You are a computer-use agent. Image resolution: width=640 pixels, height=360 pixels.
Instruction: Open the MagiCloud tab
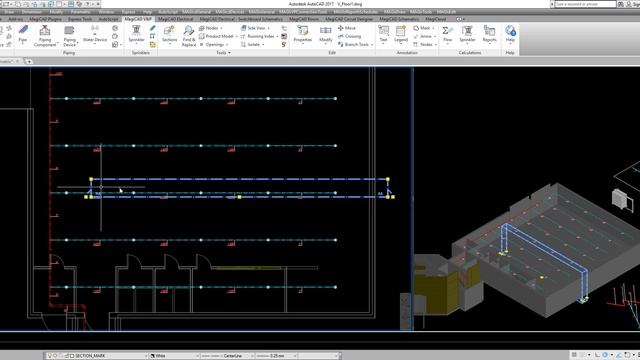436,19
